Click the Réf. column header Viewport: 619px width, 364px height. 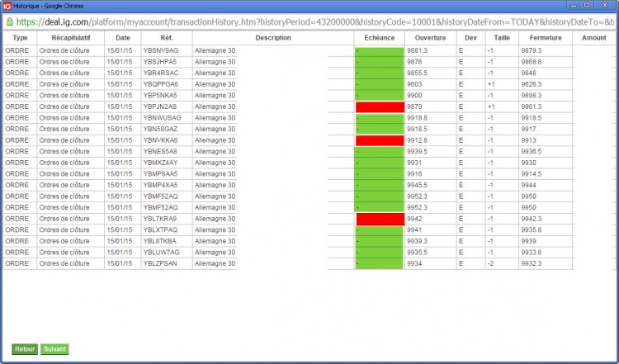point(167,38)
